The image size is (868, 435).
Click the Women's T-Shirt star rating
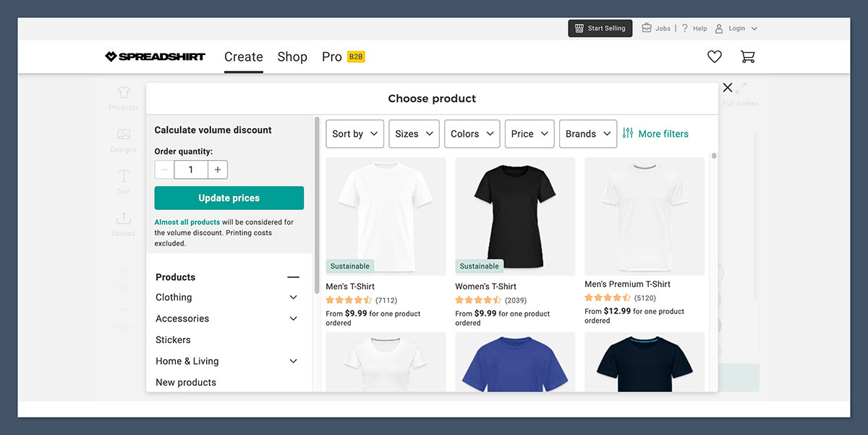pos(478,300)
